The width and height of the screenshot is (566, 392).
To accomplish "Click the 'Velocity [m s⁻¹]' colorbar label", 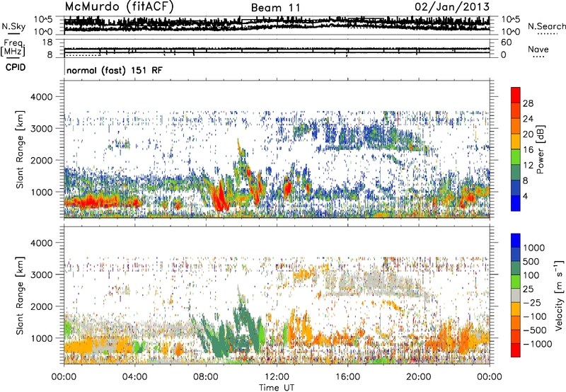I will (559, 295).
